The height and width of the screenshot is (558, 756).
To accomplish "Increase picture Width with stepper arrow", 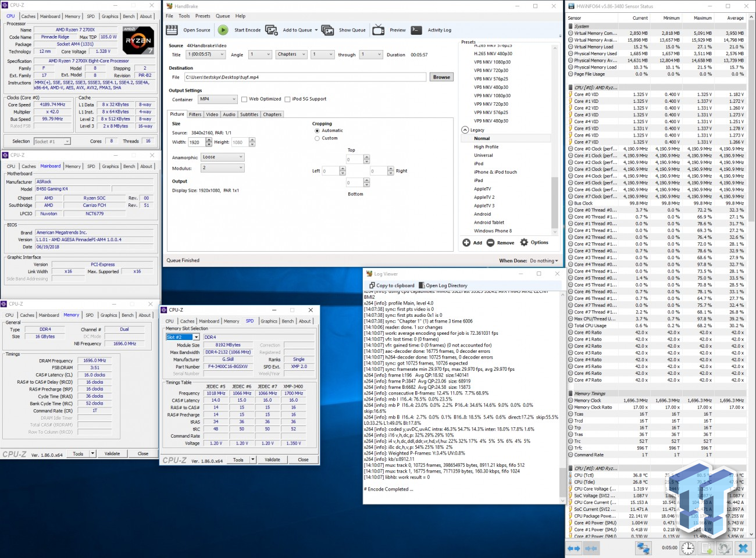I will pos(209,140).
